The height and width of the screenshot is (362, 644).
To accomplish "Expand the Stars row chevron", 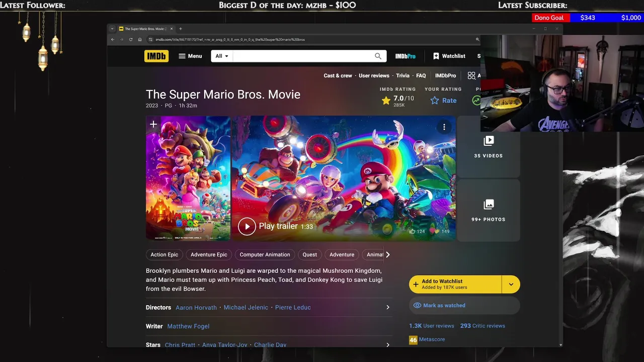I will [387, 345].
